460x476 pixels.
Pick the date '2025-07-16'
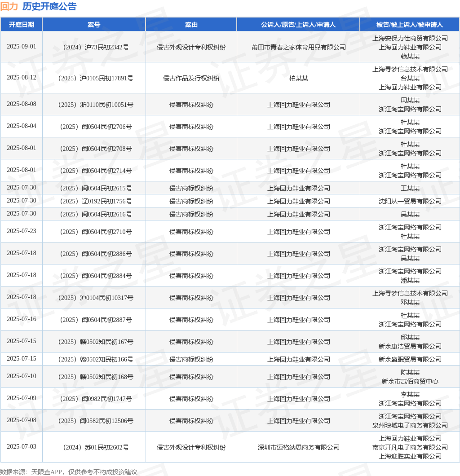tap(22, 319)
